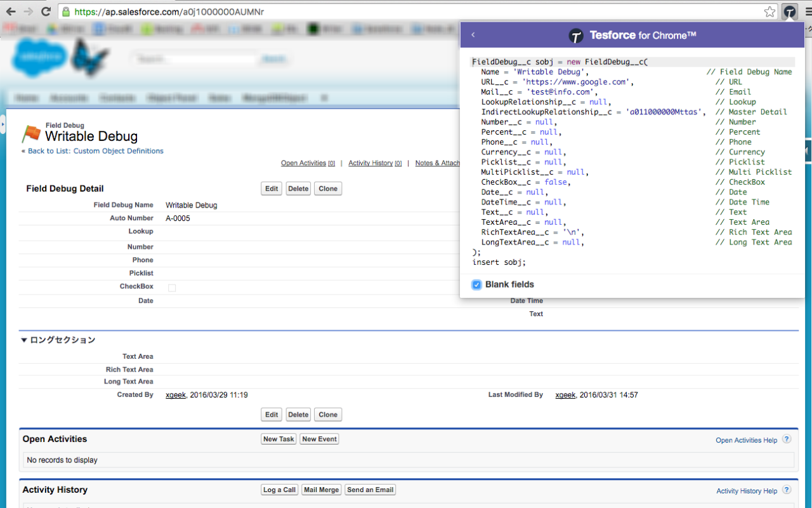Jump to the Activity History [0] link

375,163
